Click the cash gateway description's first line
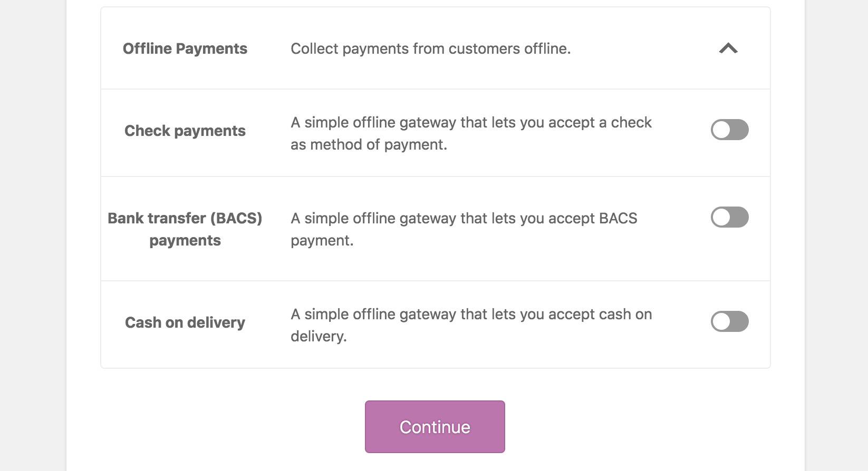Screen dimensions: 868x471 [471, 314]
